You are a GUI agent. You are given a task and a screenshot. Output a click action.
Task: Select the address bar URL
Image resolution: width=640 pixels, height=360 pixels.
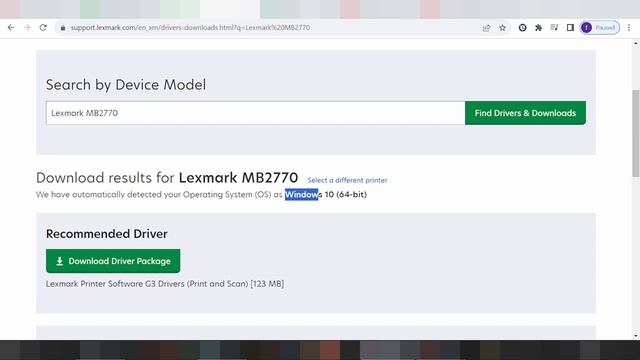(x=190, y=28)
